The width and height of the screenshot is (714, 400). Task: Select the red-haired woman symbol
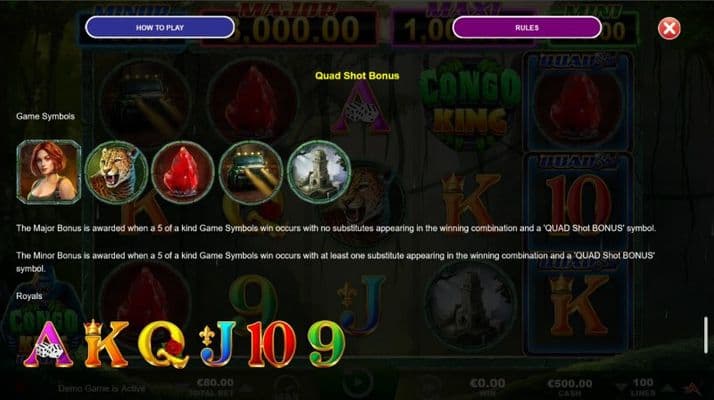(x=49, y=172)
